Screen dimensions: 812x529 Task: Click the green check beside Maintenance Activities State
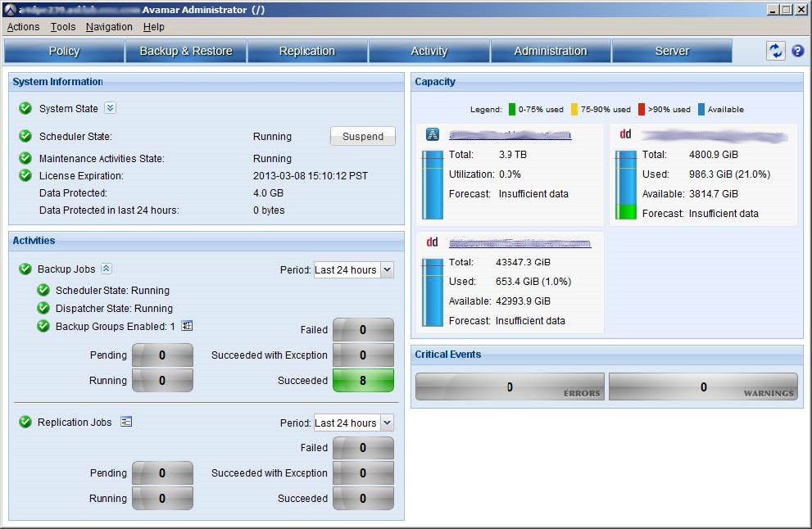25,158
